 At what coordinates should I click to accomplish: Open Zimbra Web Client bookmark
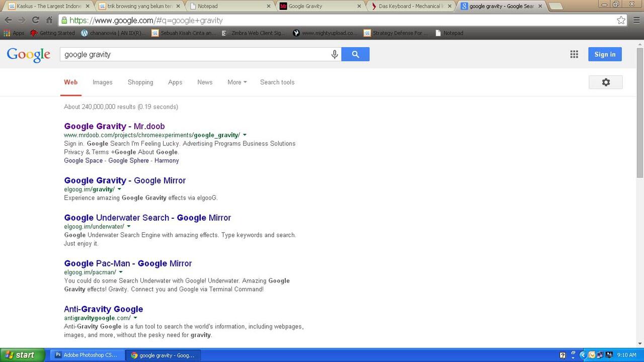254,33
